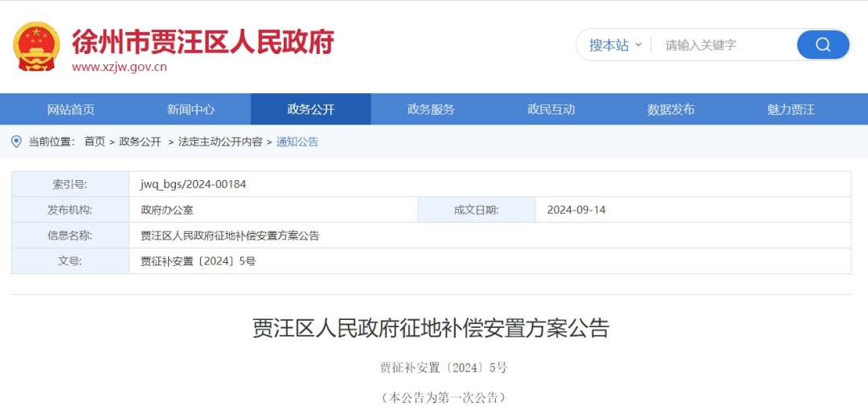Click the magnifier search button
The width and height of the screenshot is (868, 410).
pos(823,45)
